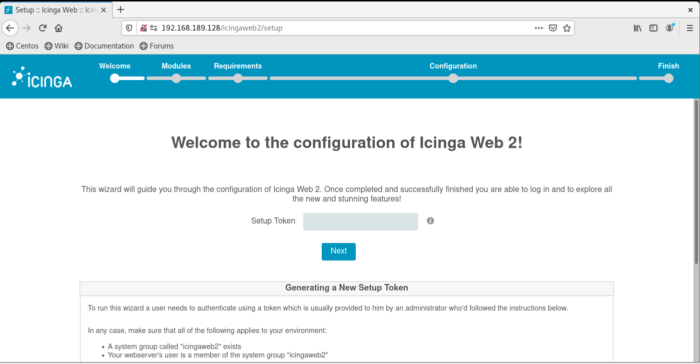Image resolution: width=700 pixels, height=364 pixels.
Task: Click the Next button
Action: [x=338, y=251]
